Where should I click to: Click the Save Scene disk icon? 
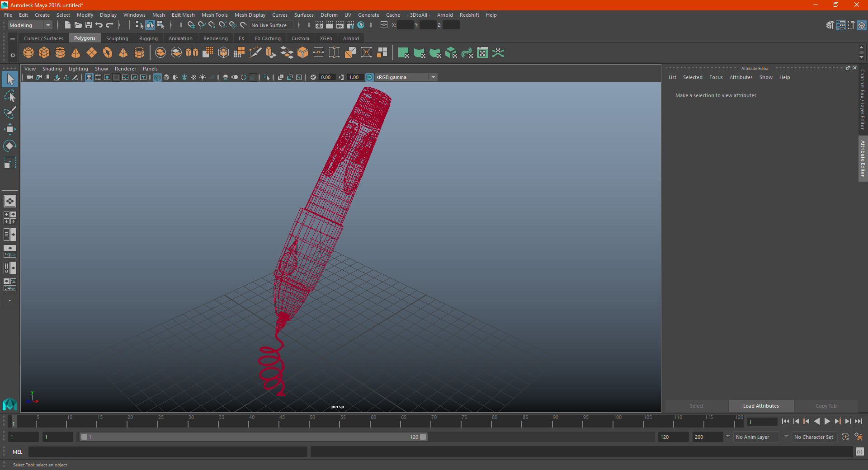pyautogui.click(x=89, y=25)
